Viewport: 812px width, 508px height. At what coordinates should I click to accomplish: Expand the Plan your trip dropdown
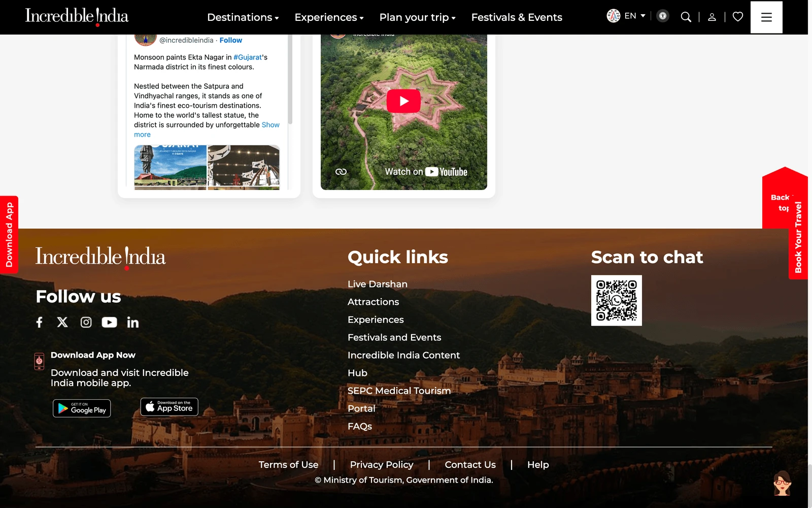(x=417, y=17)
